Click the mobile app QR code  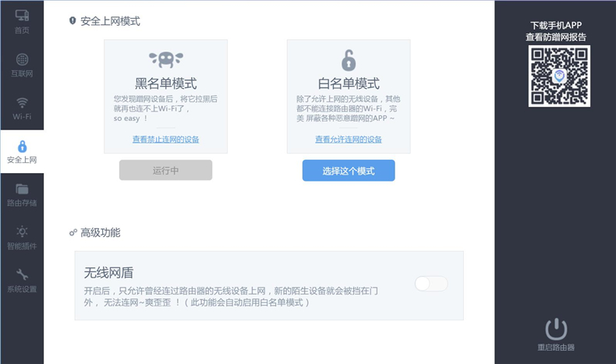(559, 76)
